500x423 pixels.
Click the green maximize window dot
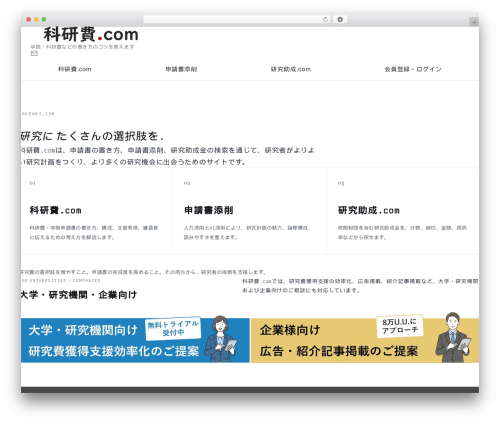click(x=44, y=19)
